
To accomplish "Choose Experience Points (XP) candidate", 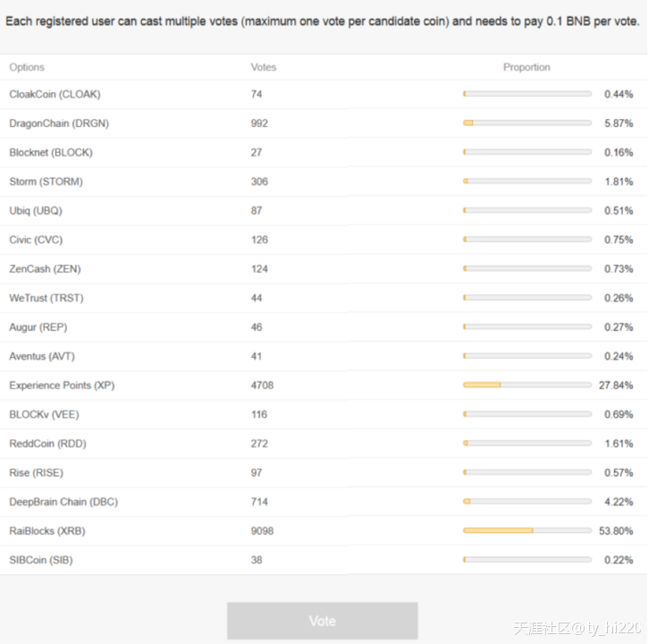I will [62, 386].
